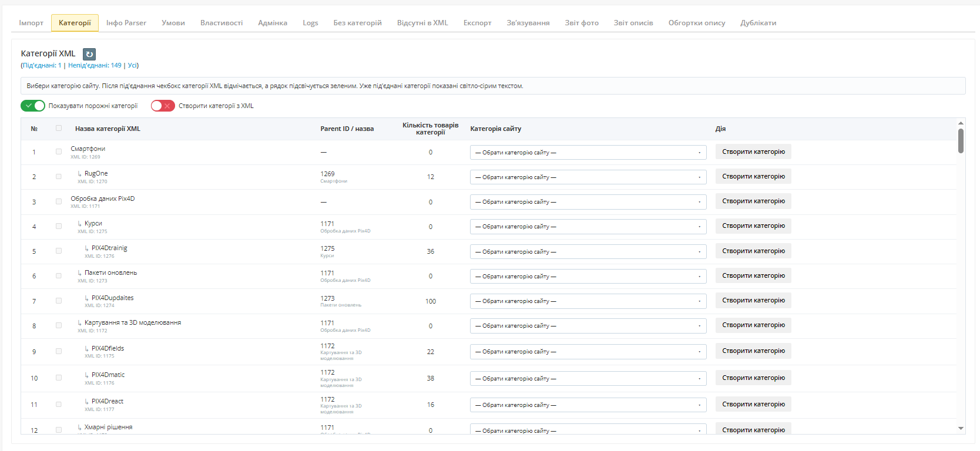Image resolution: width=980 pixels, height=451 pixels.
Task: Show the Без категорій tab
Action: click(x=358, y=23)
